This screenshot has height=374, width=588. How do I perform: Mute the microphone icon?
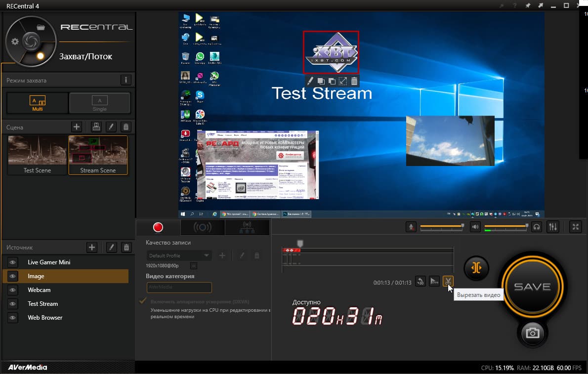(411, 227)
